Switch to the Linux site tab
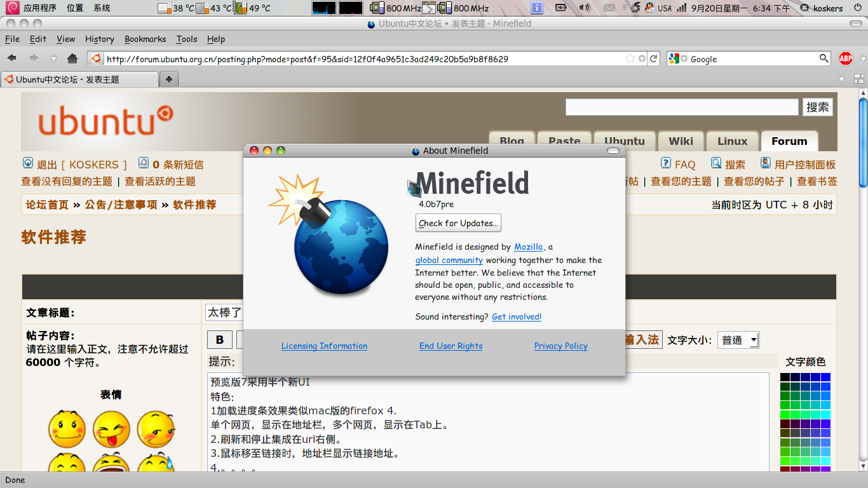This screenshot has height=488, width=868. [733, 141]
